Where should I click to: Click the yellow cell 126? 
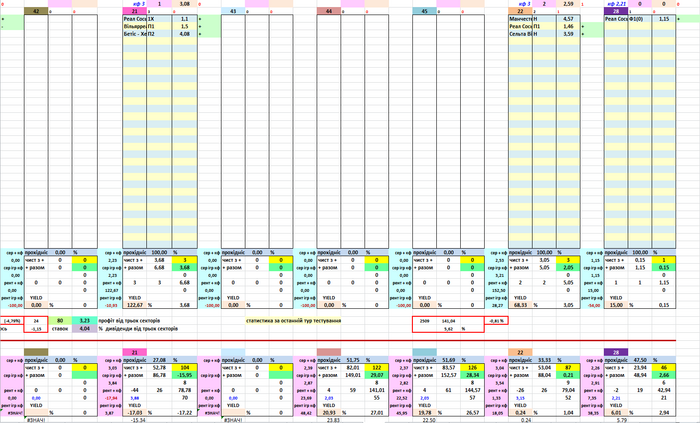(472, 368)
